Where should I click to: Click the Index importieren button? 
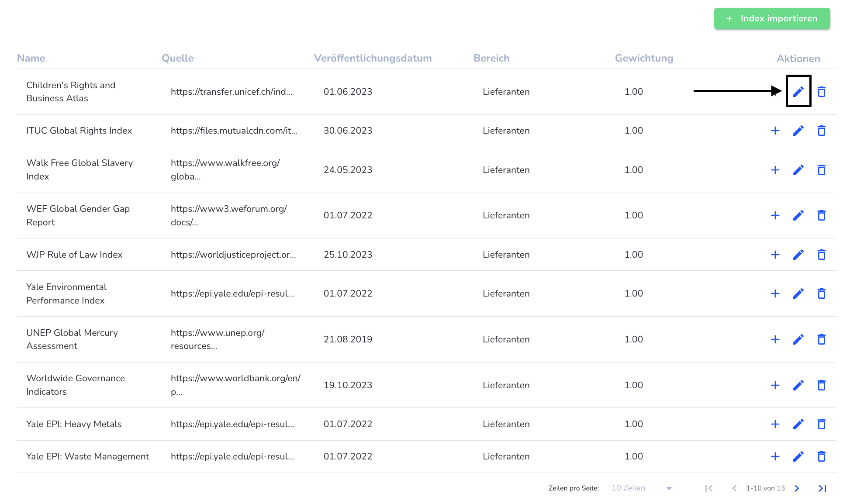[x=772, y=18]
